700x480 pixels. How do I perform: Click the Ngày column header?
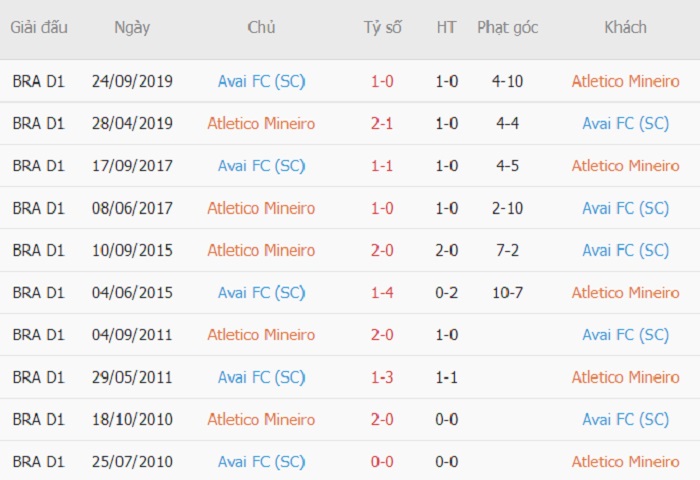[132, 28]
